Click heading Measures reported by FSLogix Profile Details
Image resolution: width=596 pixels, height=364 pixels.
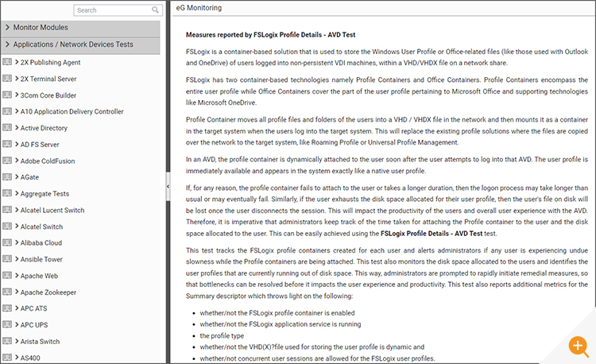coord(271,35)
